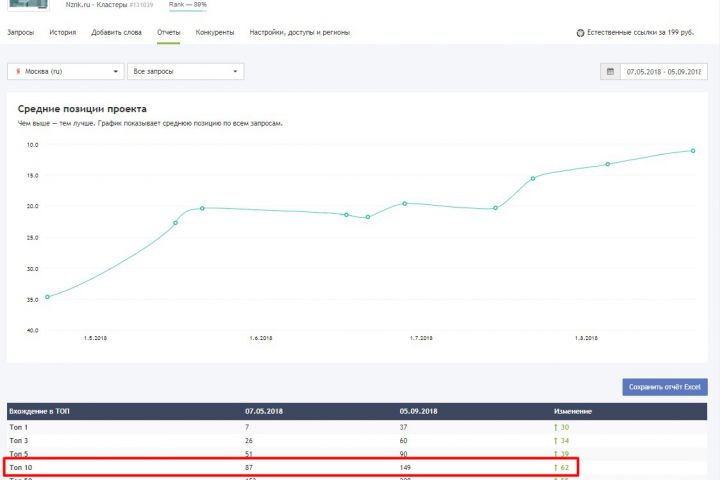Open Настройки, доступы и регионы tab
This screenshot has height=480, width=720.
pos(299,33)
